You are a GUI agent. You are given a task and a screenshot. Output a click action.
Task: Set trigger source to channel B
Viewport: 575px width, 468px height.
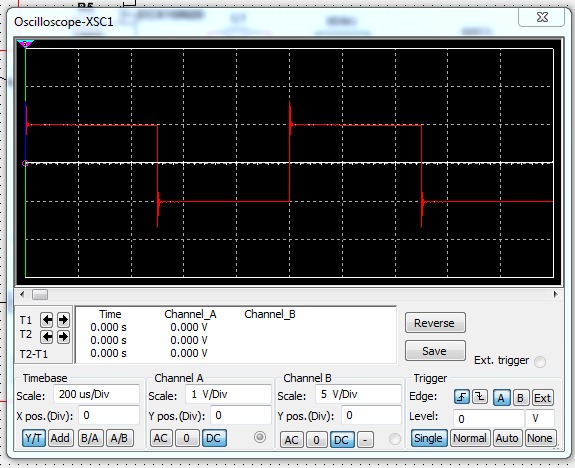click(520, 398)
